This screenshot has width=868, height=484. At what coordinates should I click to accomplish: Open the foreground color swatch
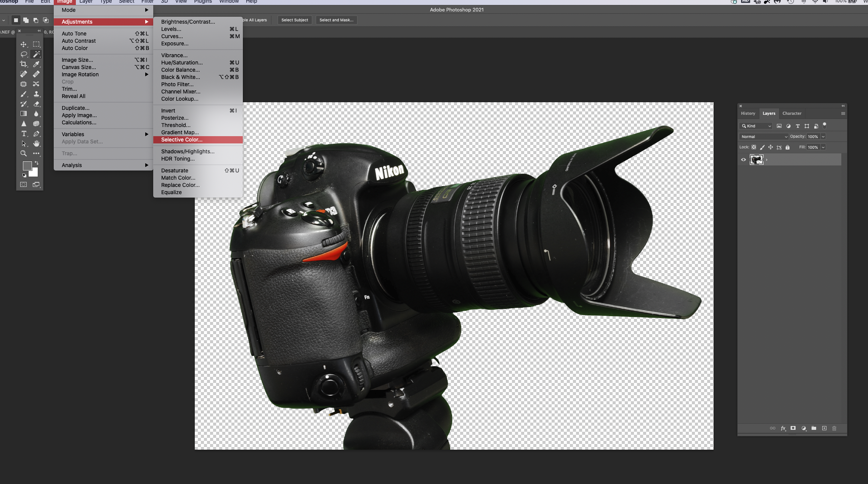27,166
